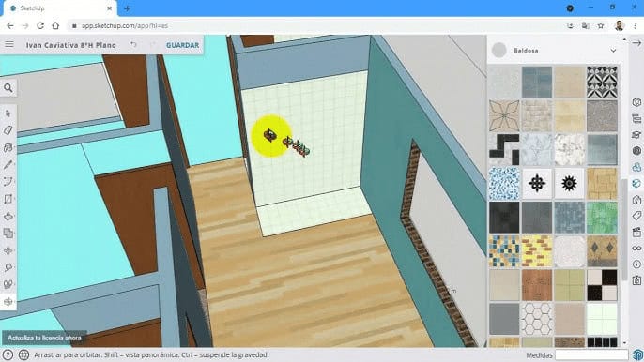
Task: Select the Arc tool
Action: pos(8,182)
